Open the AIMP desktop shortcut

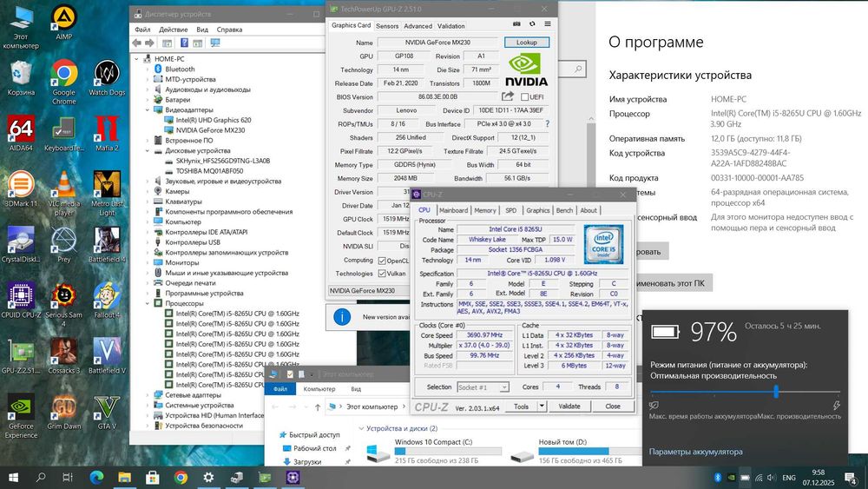pyautogui.click(x=63, y=23)
